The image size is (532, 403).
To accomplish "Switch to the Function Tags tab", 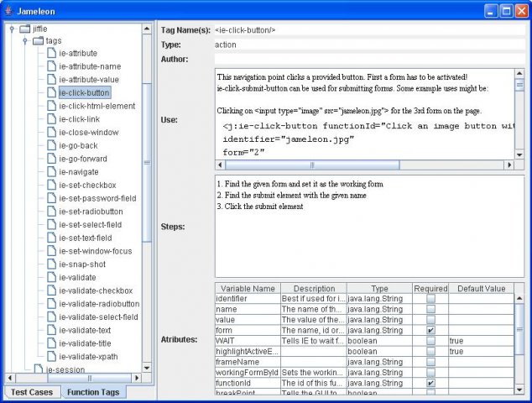I will pos(92,392).
